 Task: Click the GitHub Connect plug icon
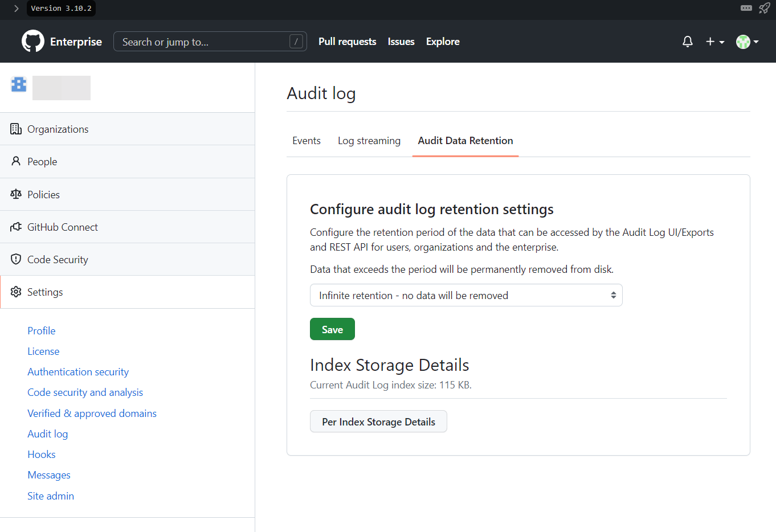click(16, 227)
